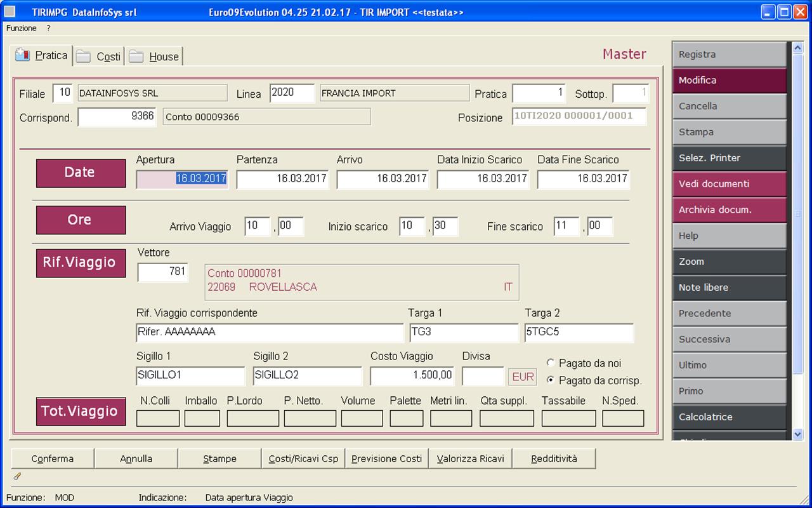Open the Funzione menu
The width and height of the screenshot is (812, 508).
click(x=22, y=29)
